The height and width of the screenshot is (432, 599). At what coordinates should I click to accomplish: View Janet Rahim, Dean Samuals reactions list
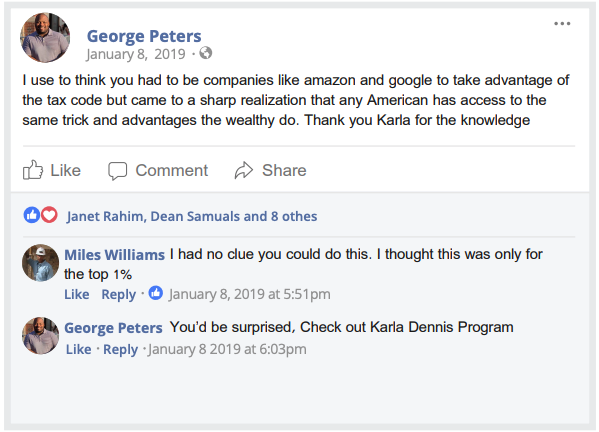pyautogui.click(x=192, y=216)
